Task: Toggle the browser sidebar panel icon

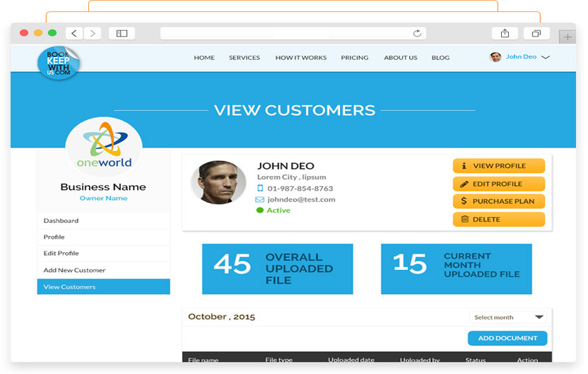Action: pos(121,33)
